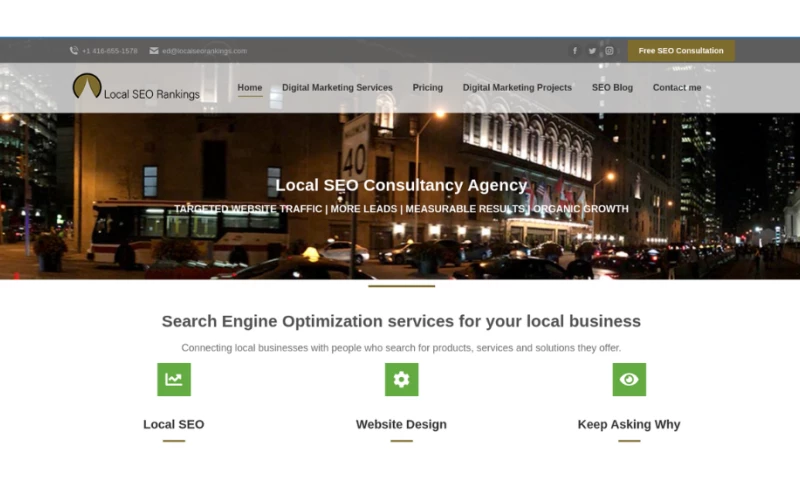Click the Local SEO chart icon
The height and width of the screenshot is (480, 800).
point(174,379)
